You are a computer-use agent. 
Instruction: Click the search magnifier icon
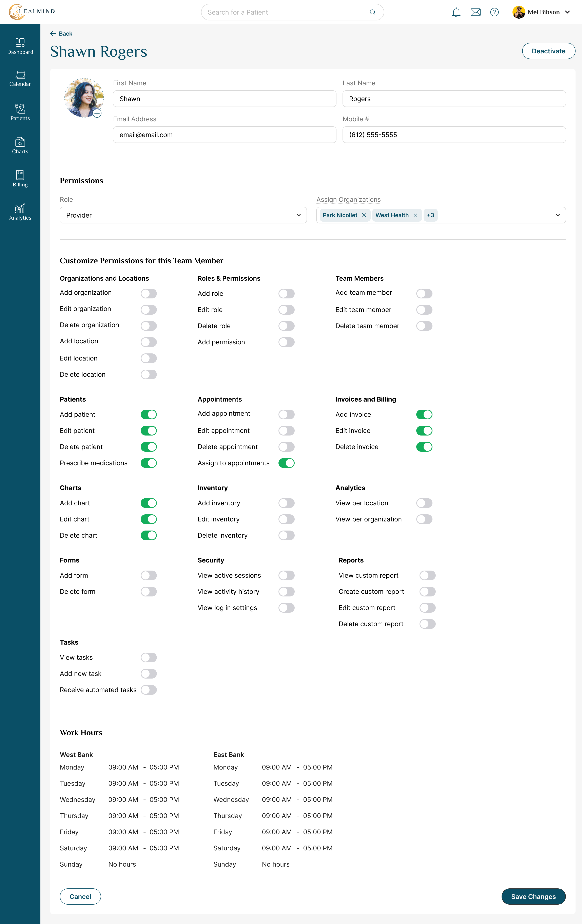click(x=372, y=12)
